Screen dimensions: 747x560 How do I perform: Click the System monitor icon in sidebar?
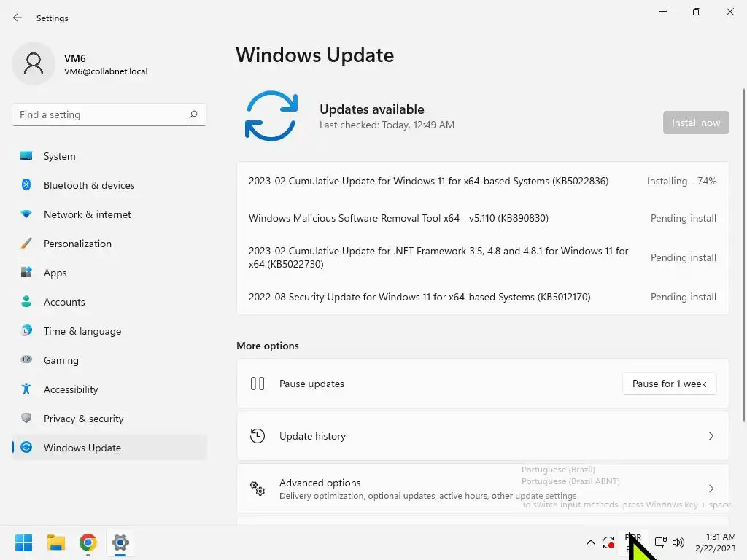(x=26, y=156)
